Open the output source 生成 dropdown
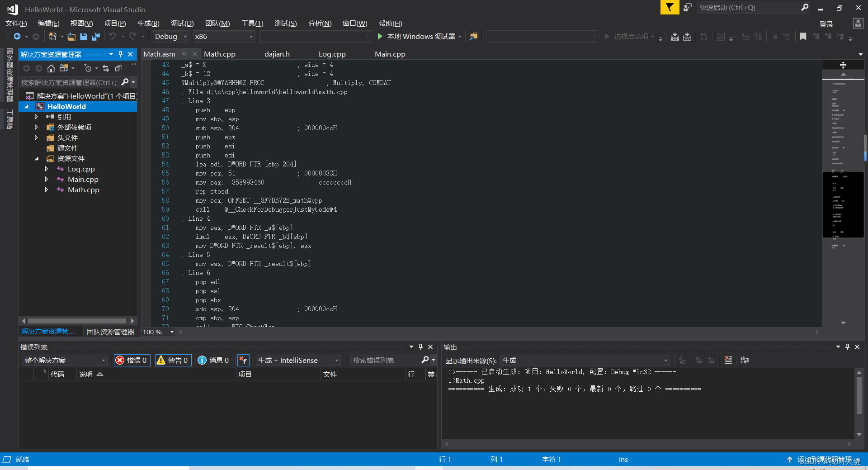The height and width of the screenshot is (470, 868). [585, 360]
